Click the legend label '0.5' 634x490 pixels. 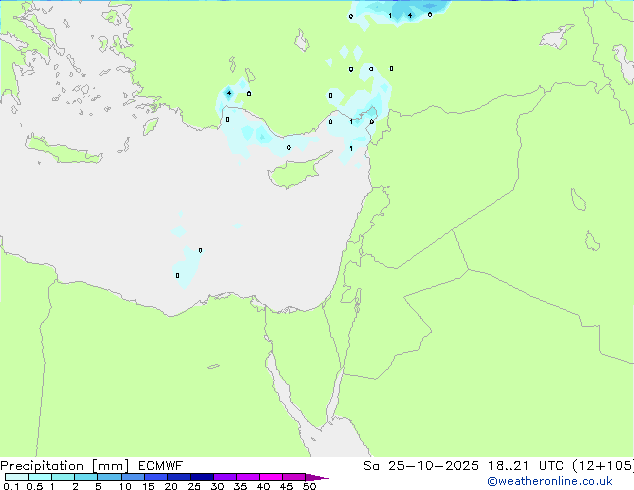pos(35,486)
